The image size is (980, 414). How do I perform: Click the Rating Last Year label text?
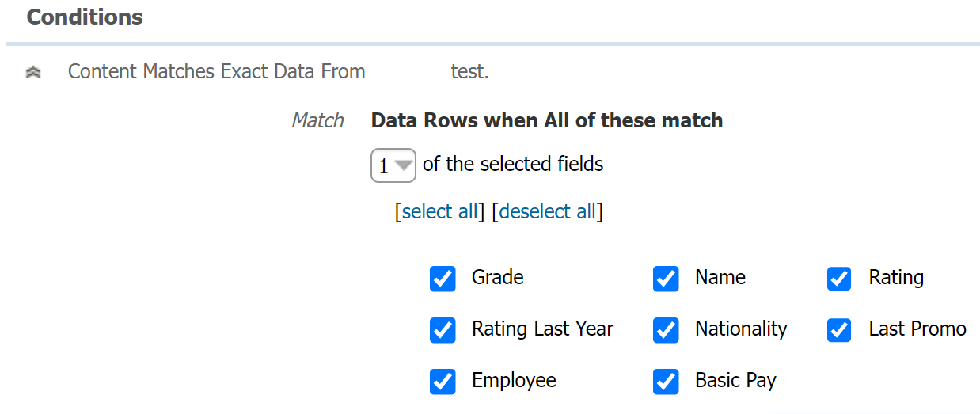pos(542,329)
